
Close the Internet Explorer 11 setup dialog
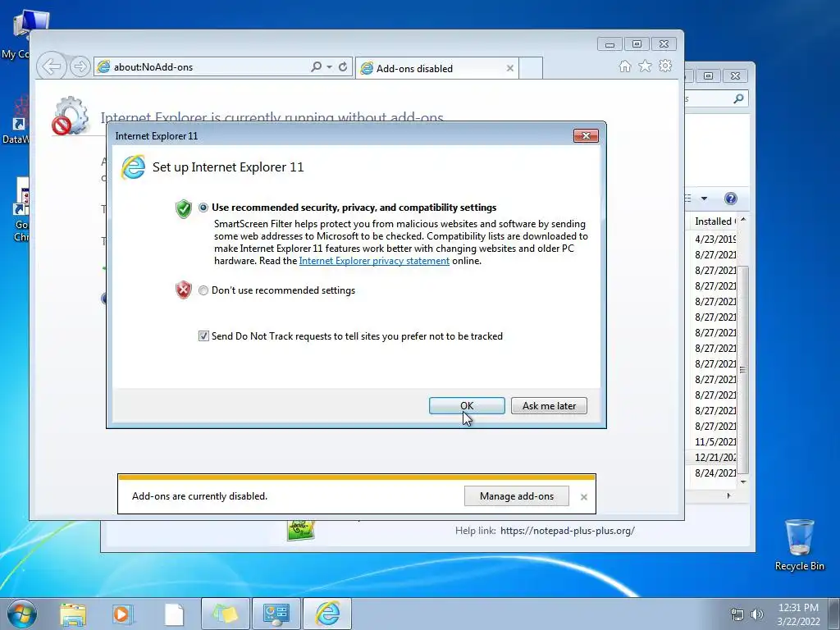point(586,135)
